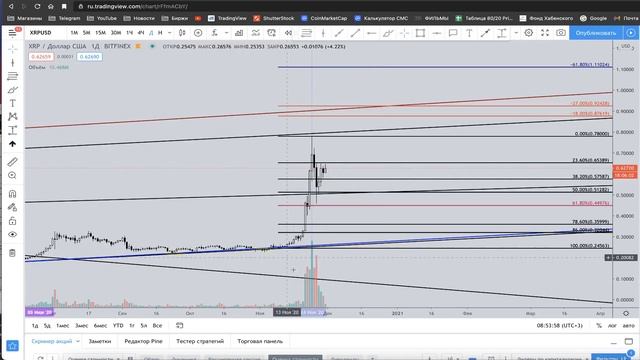Open Скринер акций dropdown
Image resolution: width=640 pixels, height=360 pixels.
[55, 341]
